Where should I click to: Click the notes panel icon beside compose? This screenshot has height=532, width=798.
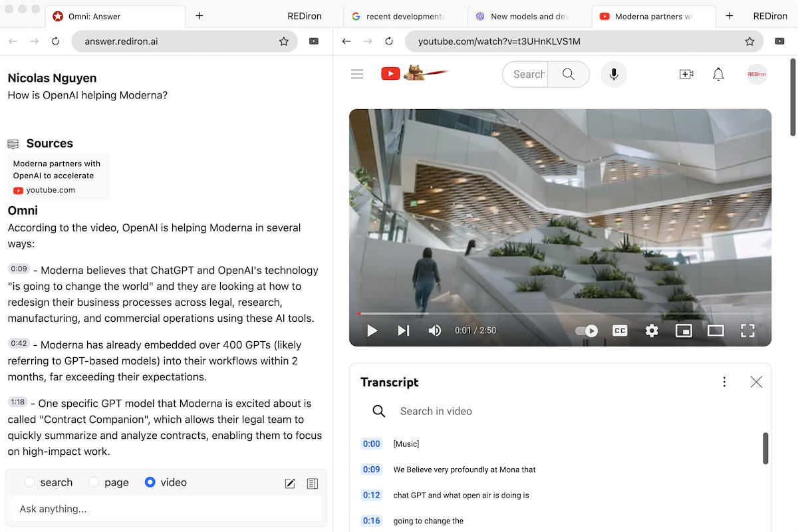click(313, 483)
